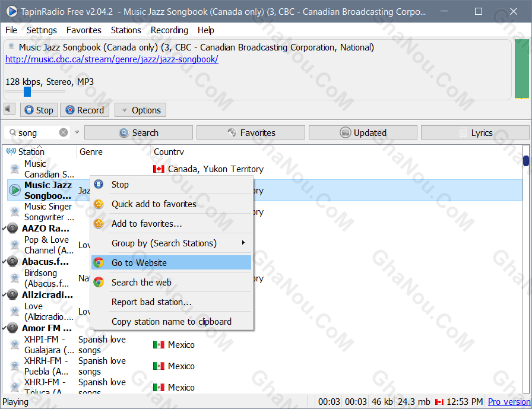The image size is (532, 409).
Task: Click the group icon for Abacus.f...
Action: pos(12,261)
